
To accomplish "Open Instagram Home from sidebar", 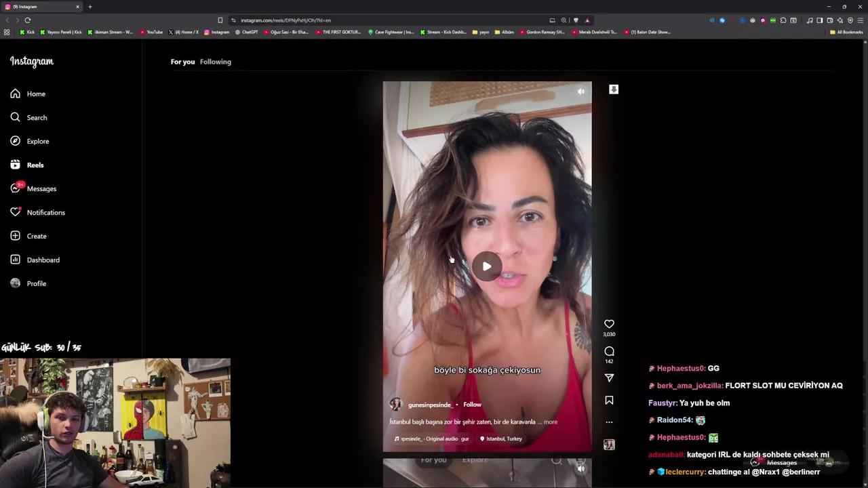I will (x=28, y=94).
